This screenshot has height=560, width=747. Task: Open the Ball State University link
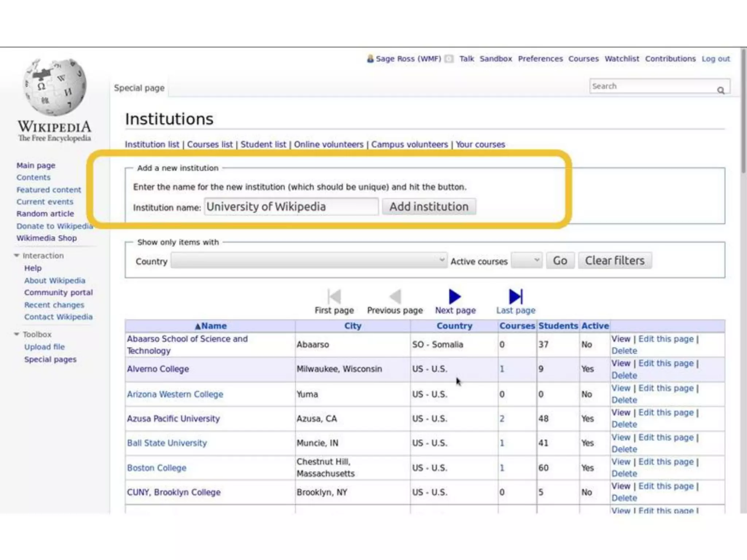click(x=167, y=443)
